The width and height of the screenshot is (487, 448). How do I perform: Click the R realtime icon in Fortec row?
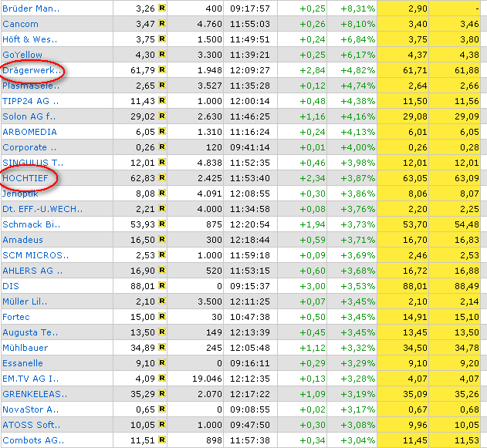(x=162, y=316)
